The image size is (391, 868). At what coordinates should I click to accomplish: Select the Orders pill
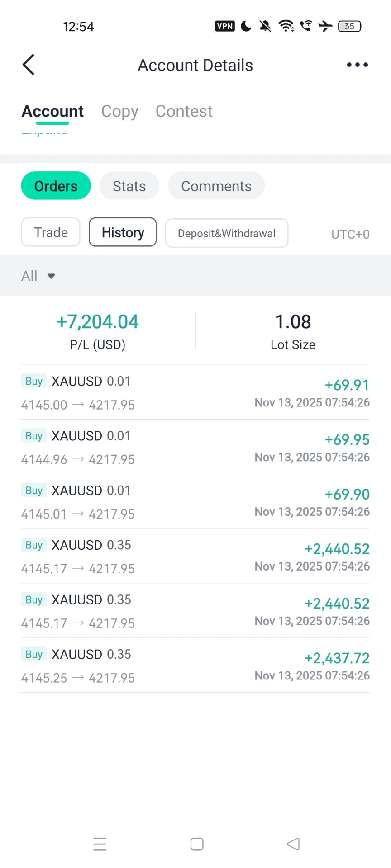56,186
